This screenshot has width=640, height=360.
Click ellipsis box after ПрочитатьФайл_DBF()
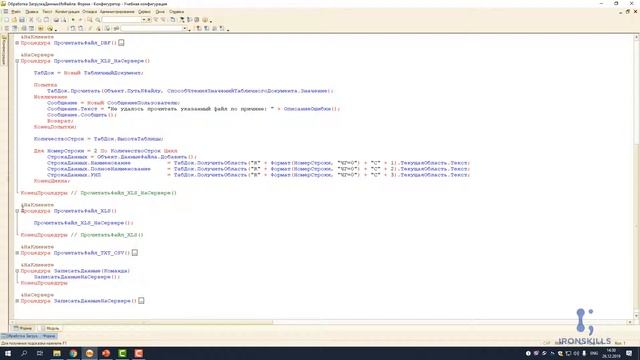click(121, 42)
